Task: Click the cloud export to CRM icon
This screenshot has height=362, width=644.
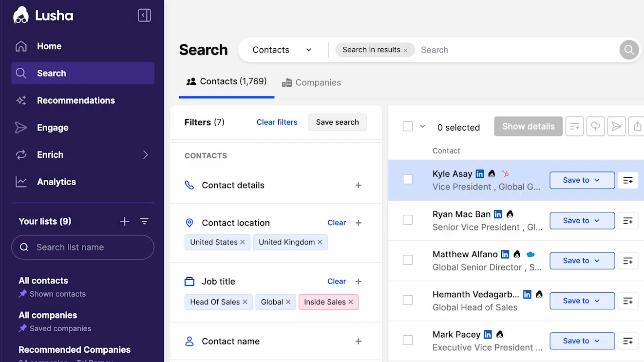Action: tap(595, 126)
